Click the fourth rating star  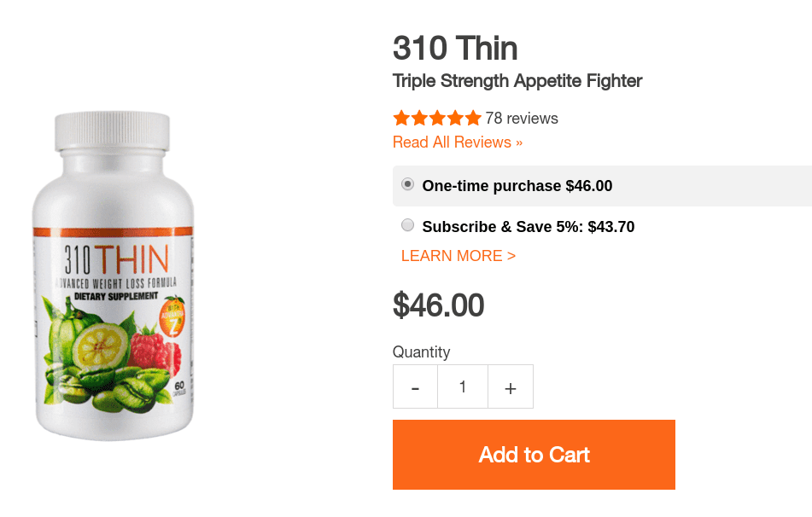tap(455, 119)
